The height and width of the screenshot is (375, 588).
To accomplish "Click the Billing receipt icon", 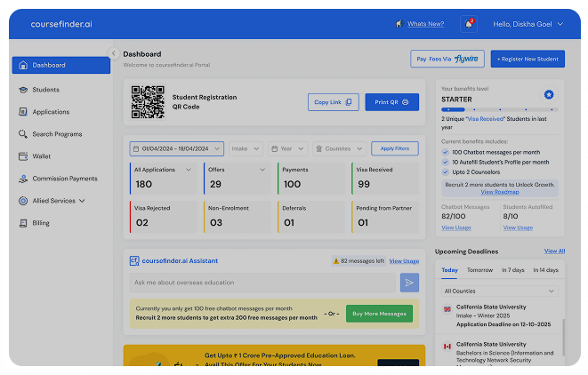I will coord(23,223).
